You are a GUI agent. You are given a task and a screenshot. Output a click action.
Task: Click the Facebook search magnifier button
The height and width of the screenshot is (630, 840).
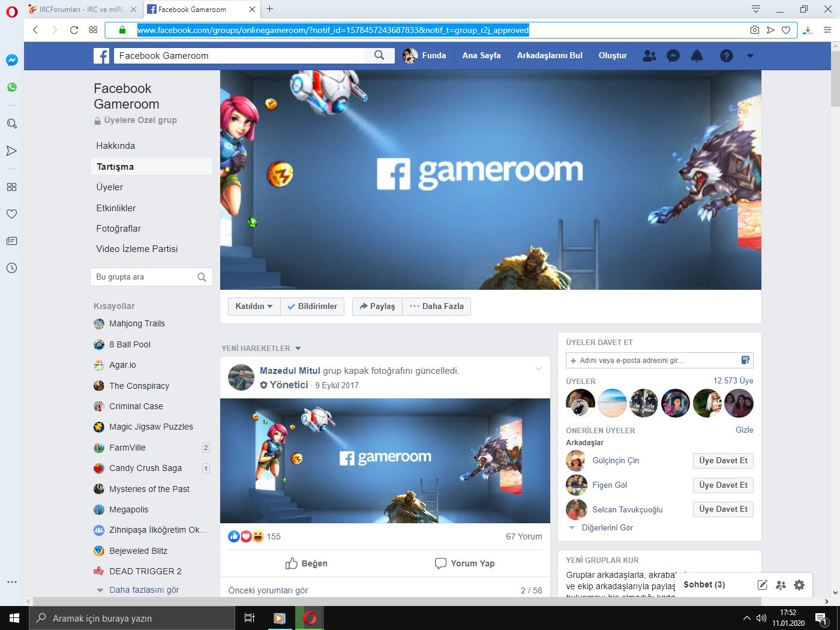click(x=379, y=56)
